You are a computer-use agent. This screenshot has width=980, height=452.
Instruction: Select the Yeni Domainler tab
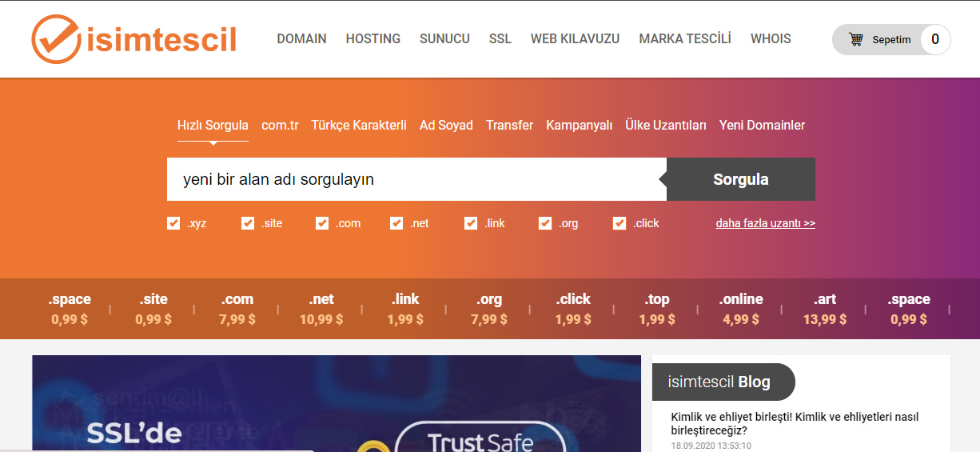[762, 125]
